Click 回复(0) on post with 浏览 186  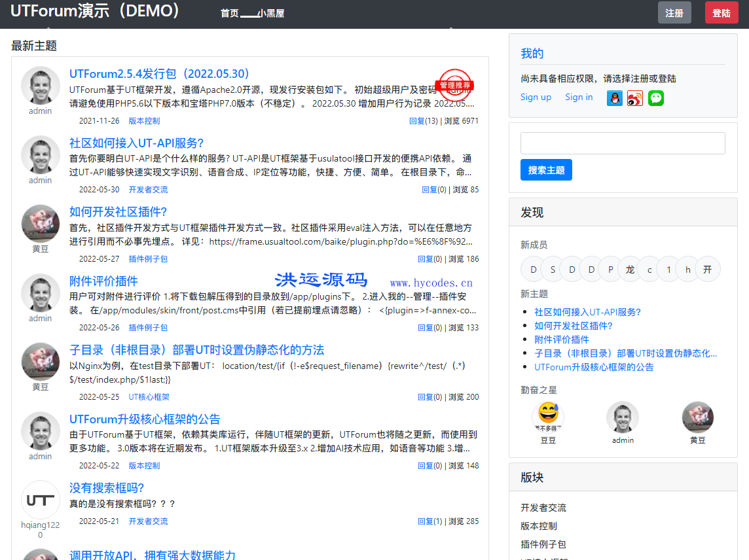tap(430, 259)
